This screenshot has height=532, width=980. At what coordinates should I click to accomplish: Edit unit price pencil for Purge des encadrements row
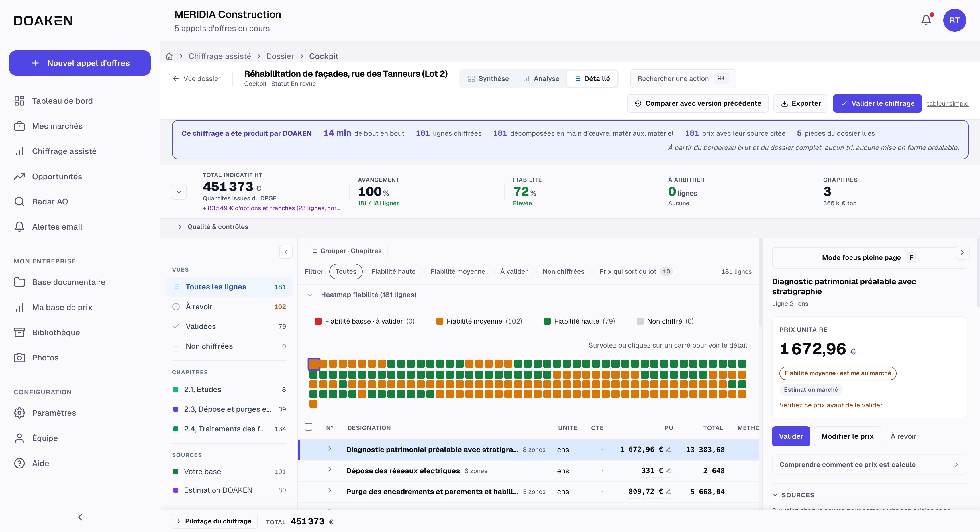(668, 492)
